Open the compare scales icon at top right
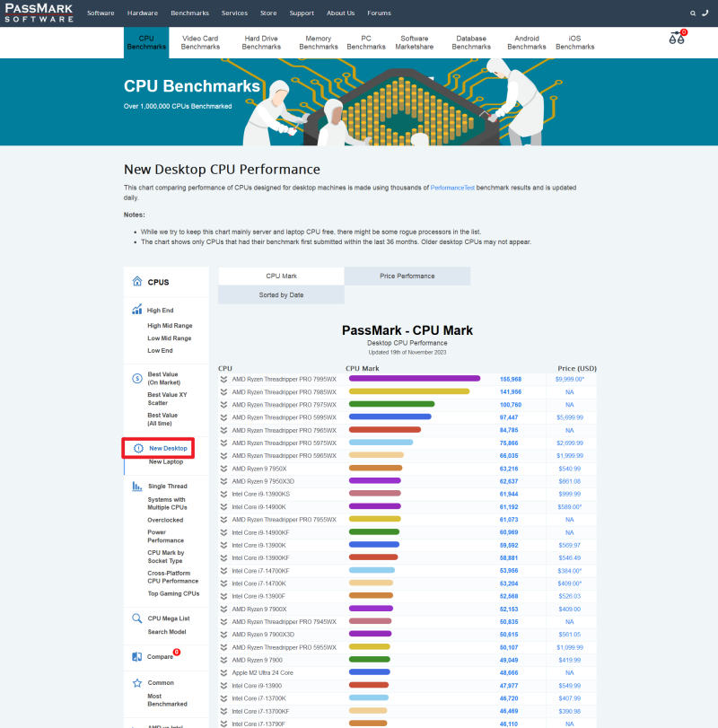Image resolution: width=718 pixels, height=728 pixels. pyautogui.click(x=677, y=37)
